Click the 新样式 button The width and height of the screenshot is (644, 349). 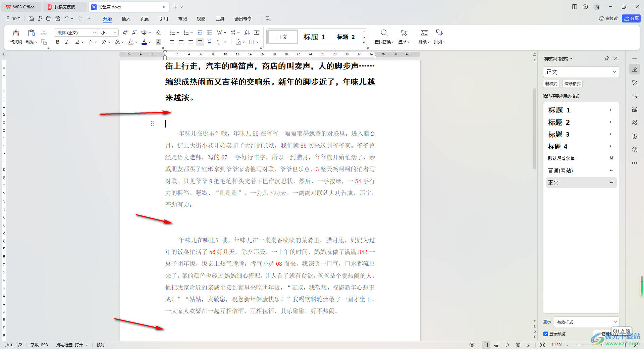tap(551, 84)
